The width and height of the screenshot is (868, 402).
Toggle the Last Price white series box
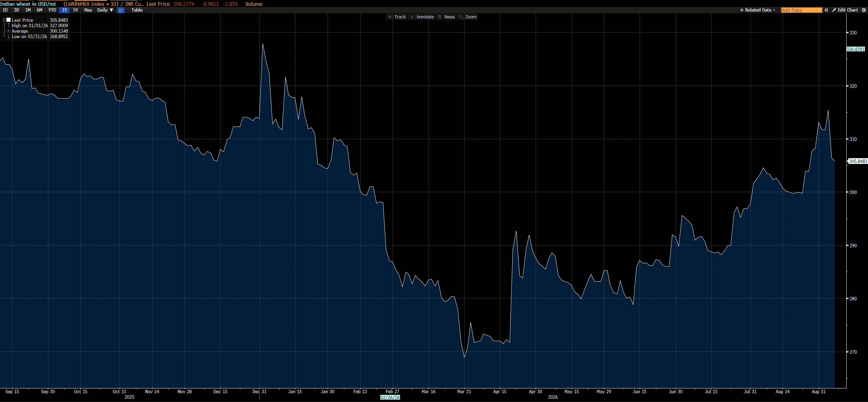[8, 20]
